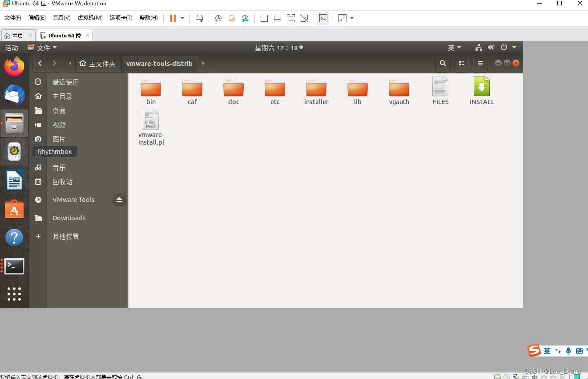Image resolution: width=588 pixels, height=379 pixels.
Task: Open the power options dropdown arrow beside pause
Action: [182, 18]
